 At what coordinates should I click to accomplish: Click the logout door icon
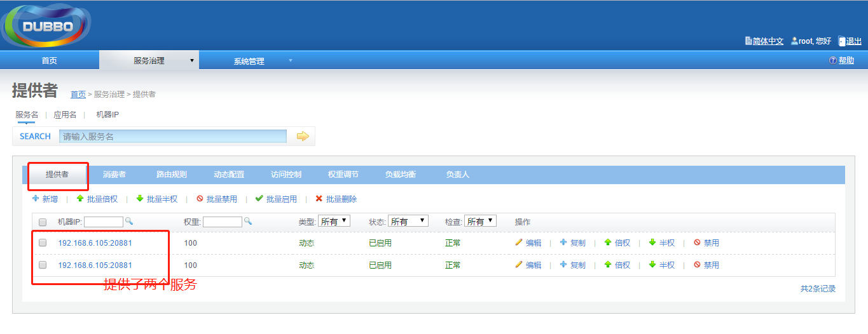click(x=842, y=41)
